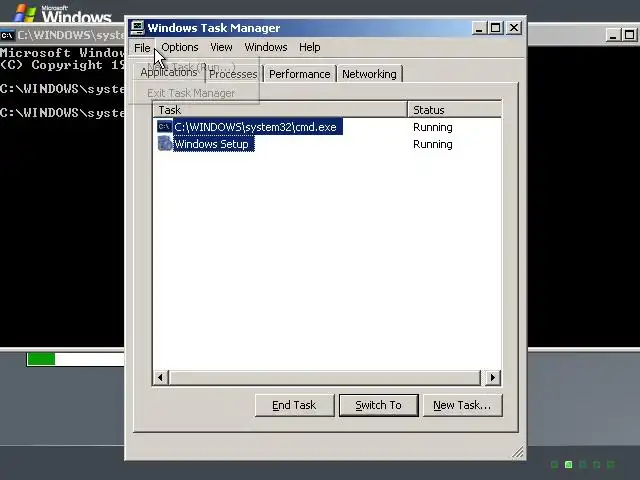Click the horizontal scrollbar track
640x480 pixels.
pos(325,378)
